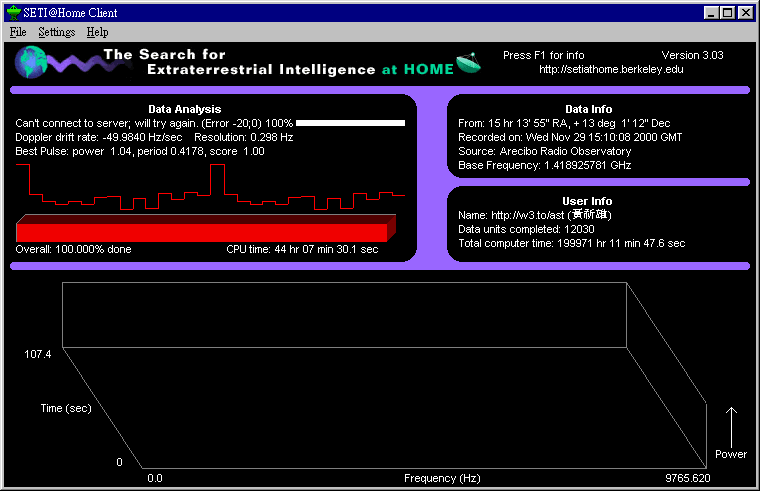Click the 'User Info' heading
The width and height of the screenshot is (760, 491).
coord(587,201)
